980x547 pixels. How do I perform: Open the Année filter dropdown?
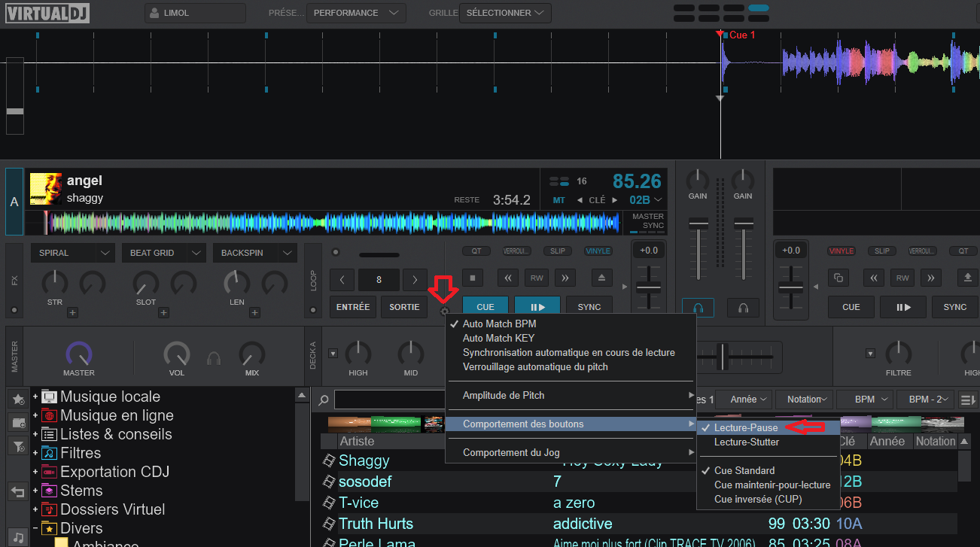click(744, 400)
